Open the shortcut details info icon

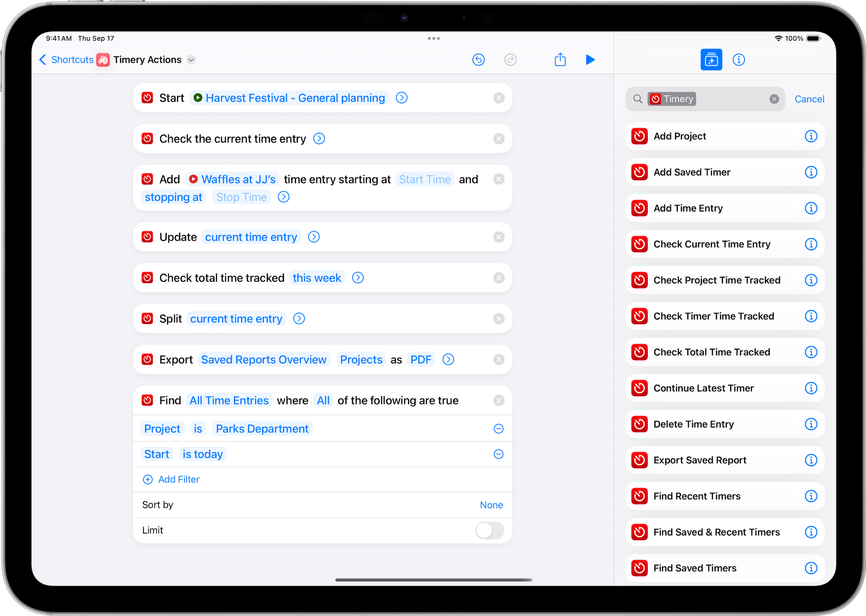[x=738, y=60]
